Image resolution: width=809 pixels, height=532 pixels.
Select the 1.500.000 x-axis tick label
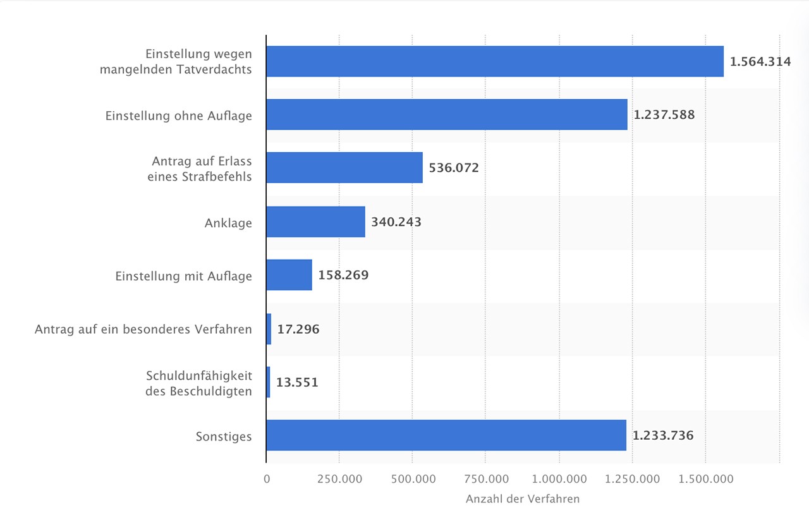tap(706, 479)
